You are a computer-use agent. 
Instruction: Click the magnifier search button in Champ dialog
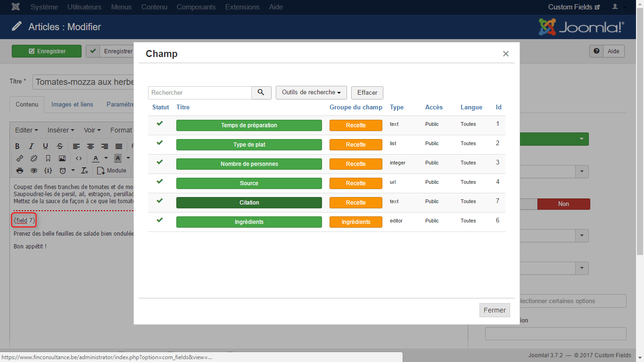coord(261,92)
